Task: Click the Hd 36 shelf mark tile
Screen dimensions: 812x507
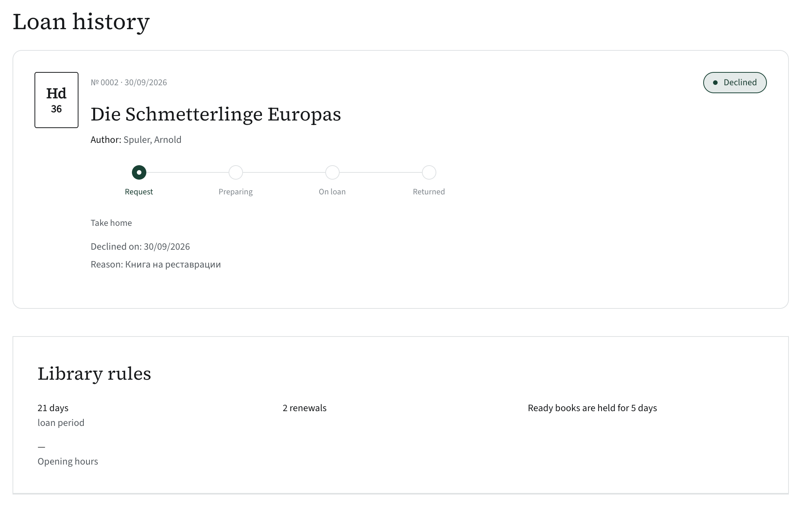Action: [x=56, y=100]
